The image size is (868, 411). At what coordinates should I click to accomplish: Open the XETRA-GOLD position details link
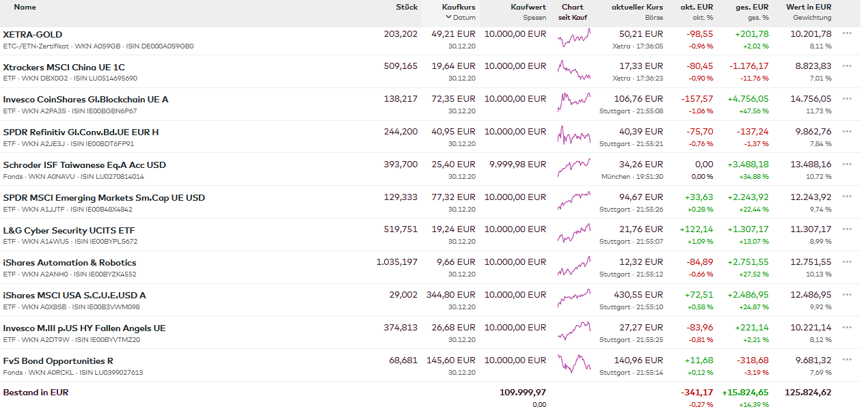pos(33,34)
